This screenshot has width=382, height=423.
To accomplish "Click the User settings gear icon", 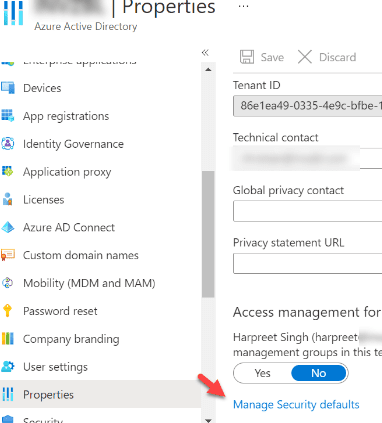I will 8,366.
